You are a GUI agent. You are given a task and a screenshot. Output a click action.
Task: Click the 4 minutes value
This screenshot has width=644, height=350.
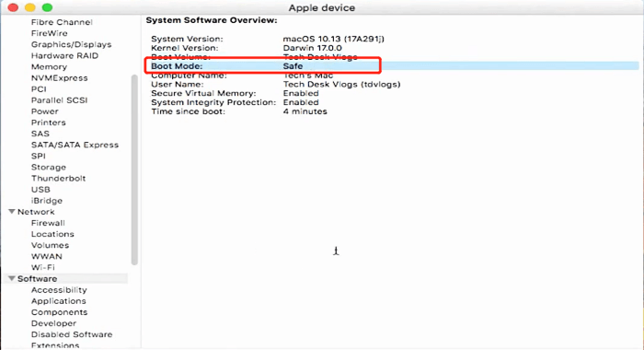[305, 111]
